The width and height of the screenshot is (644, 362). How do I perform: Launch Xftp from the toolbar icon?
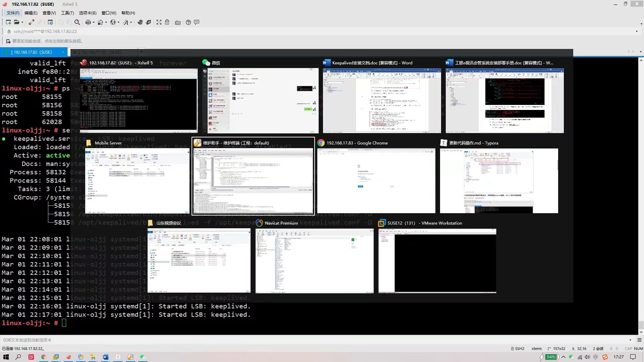(140, 22)
